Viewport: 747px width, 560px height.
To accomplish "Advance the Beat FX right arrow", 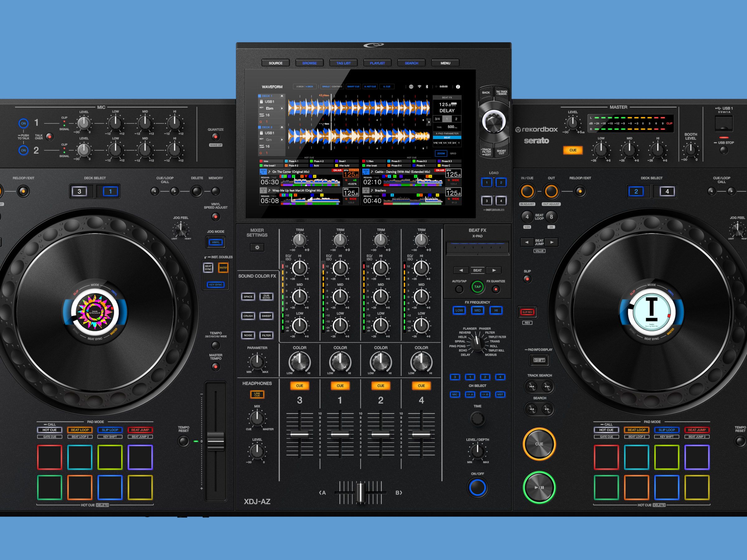I will pyautogui.click(x=494, y=270).
